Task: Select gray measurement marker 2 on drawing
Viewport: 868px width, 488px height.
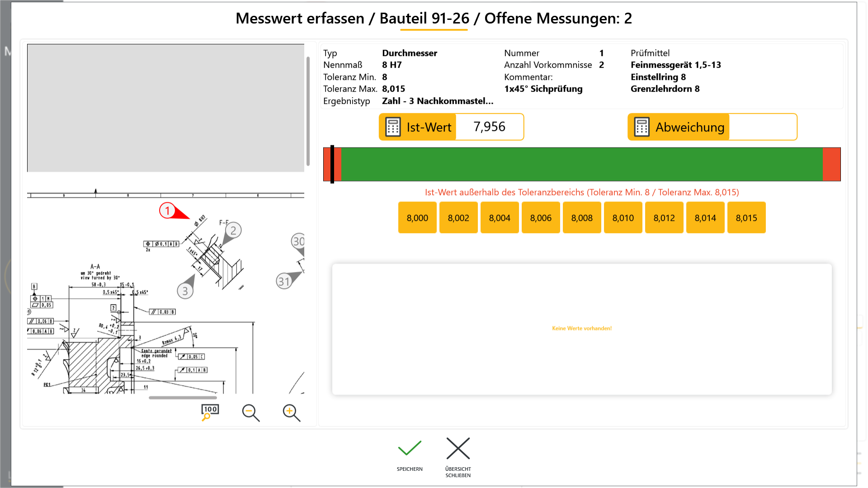Action: click(233, 230)
